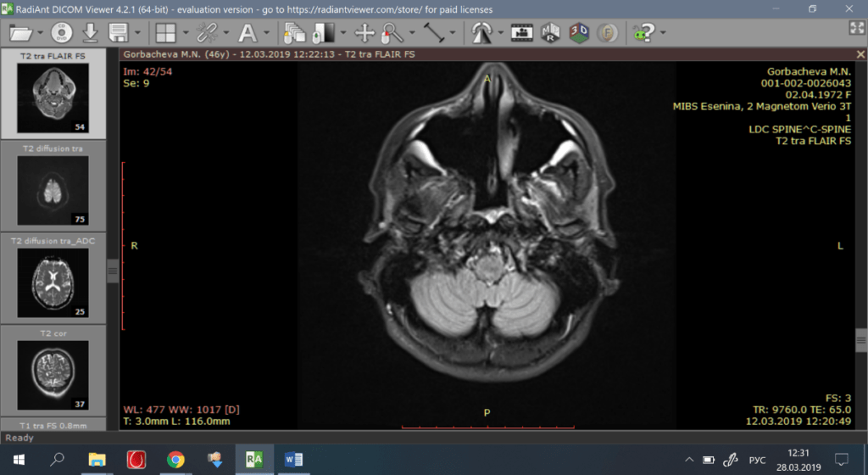Click the rotate image tool icon
This screenshot has height=475, width=868.
coord(481,33)
